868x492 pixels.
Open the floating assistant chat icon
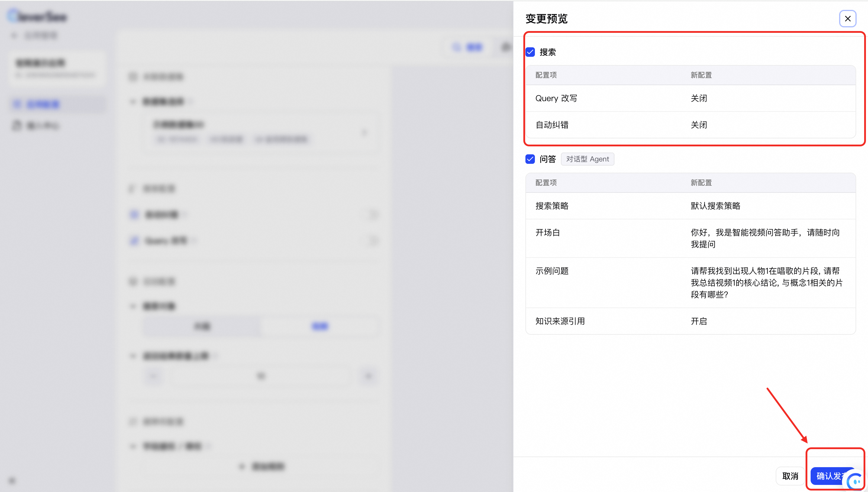pyautogui.click(x=856, y=481)
